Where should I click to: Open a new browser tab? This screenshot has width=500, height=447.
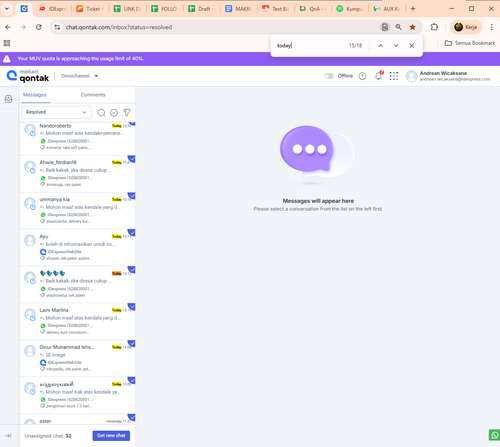413,9
